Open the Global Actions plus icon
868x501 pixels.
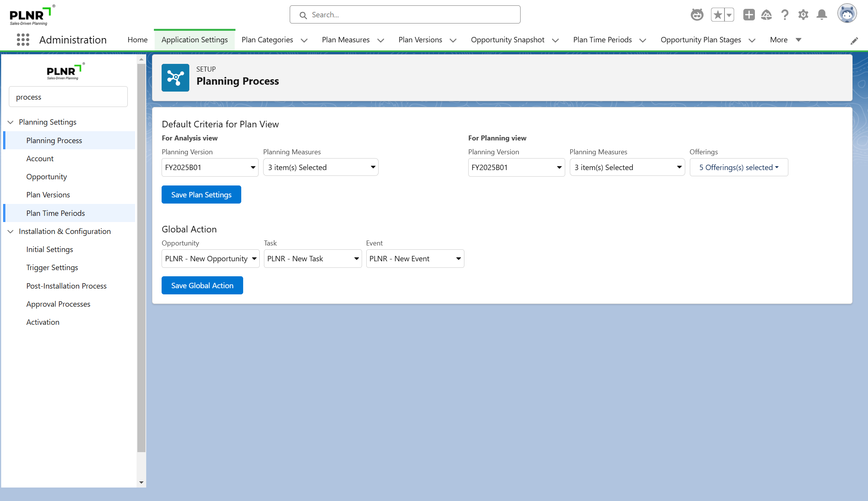coord(749,15)
